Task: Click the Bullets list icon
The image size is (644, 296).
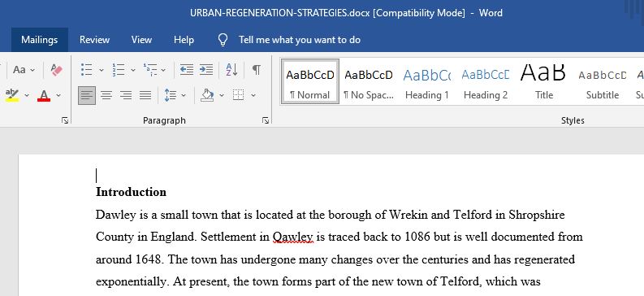Action: 87,70
